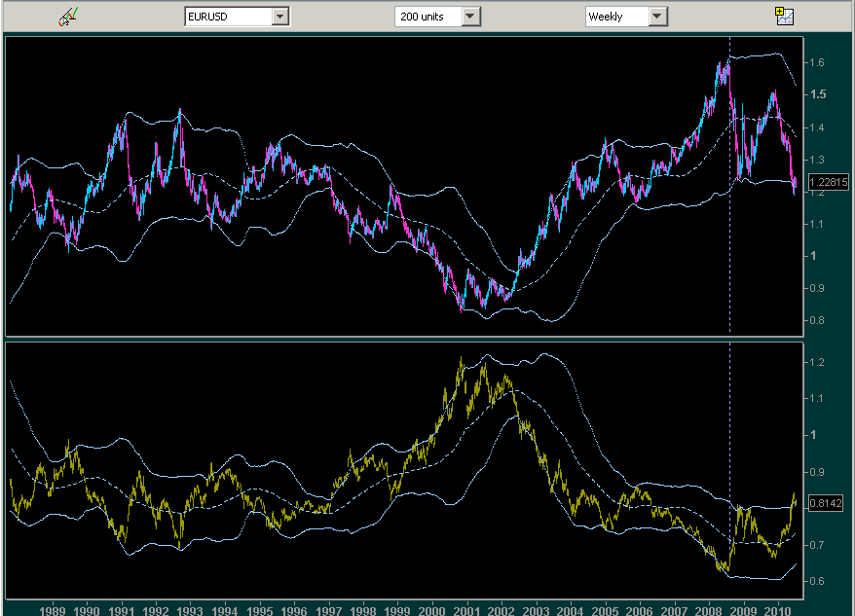Click the bold 1.5 price axis label
855x616 pixels.
coord(820,94)
